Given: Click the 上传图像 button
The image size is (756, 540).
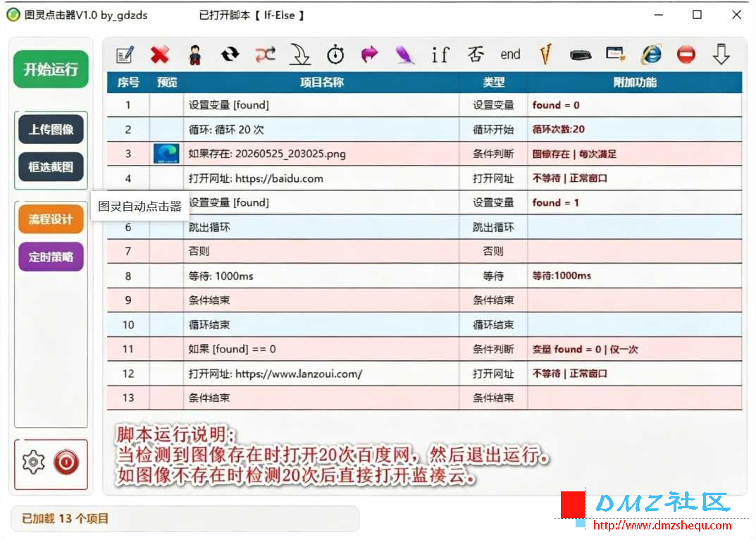Looking at the screenshot, I should (51, 129).
